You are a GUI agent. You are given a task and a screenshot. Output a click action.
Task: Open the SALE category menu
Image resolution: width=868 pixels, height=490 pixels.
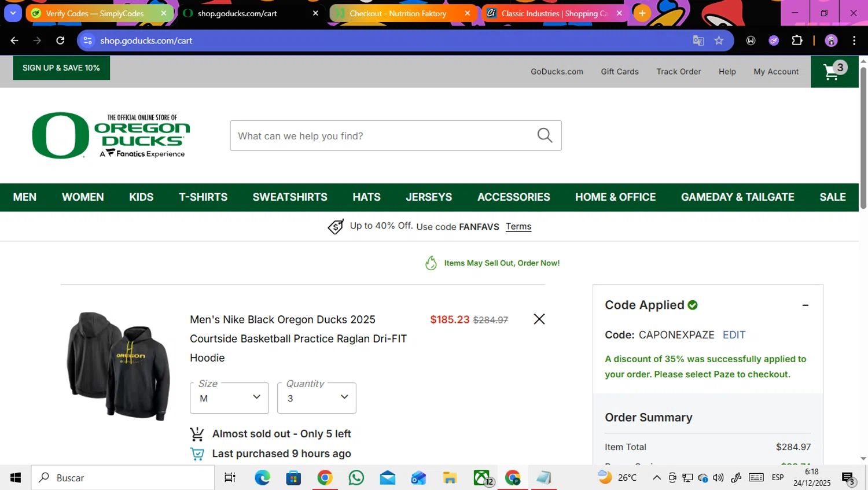[x=833, y=197]
